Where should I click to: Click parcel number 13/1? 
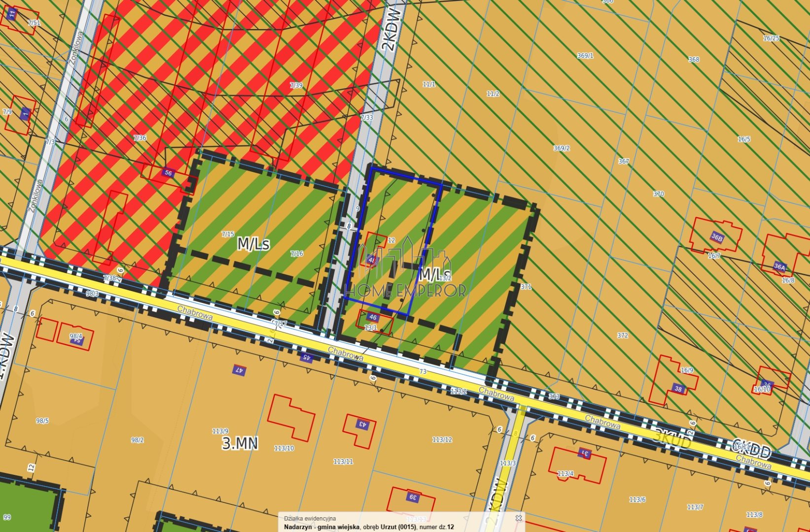point(371,328)
